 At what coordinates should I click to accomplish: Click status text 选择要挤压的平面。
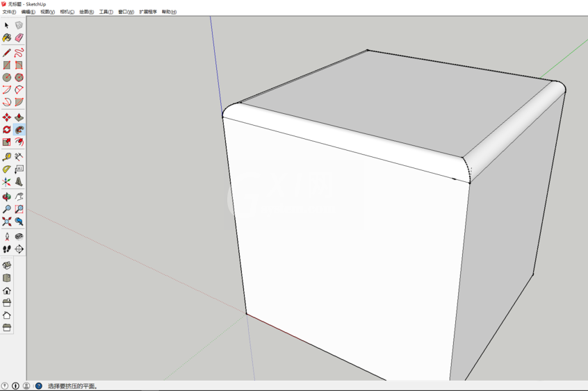(x=73, y=386)
